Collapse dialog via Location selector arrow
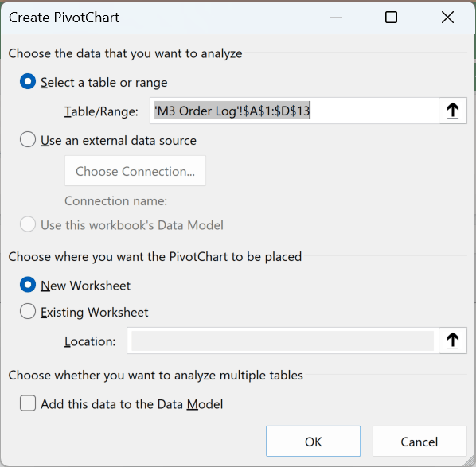Image resolution: width=476 pixels, height=467 pixels. pyautogui.click(x=453, y=341)
